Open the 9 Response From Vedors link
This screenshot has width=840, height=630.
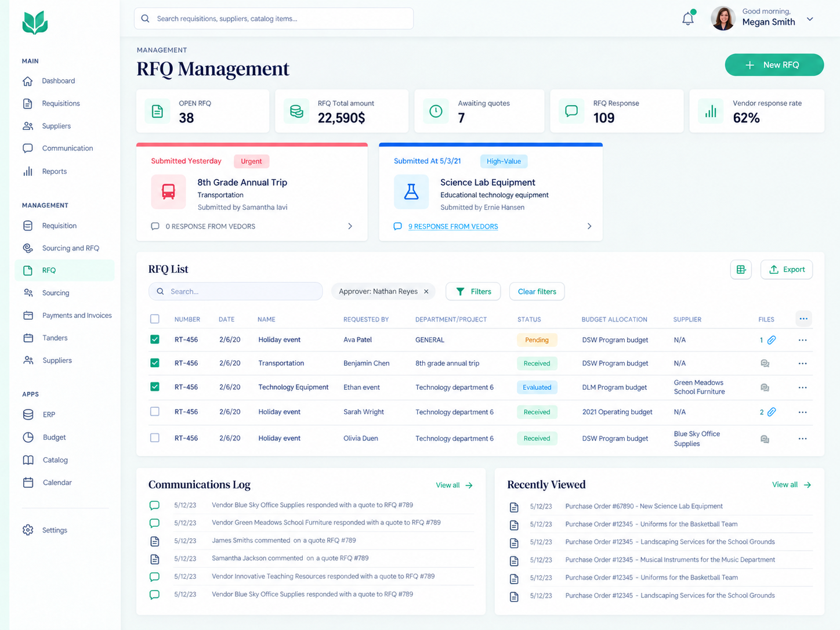pos(453,226)
